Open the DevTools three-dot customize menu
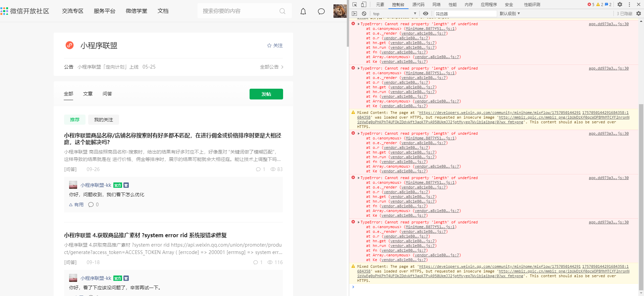The image size is (644, 296). point(629,4)
